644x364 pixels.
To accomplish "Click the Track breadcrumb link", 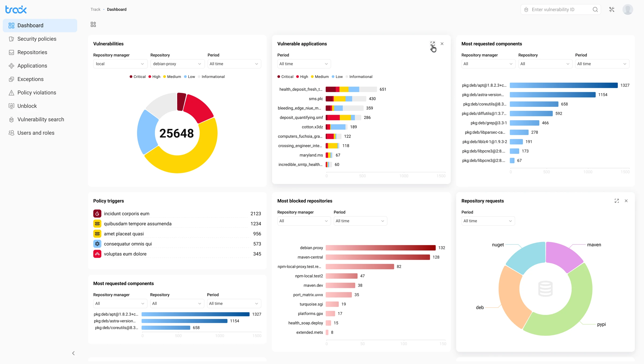I will coord(95,9).
